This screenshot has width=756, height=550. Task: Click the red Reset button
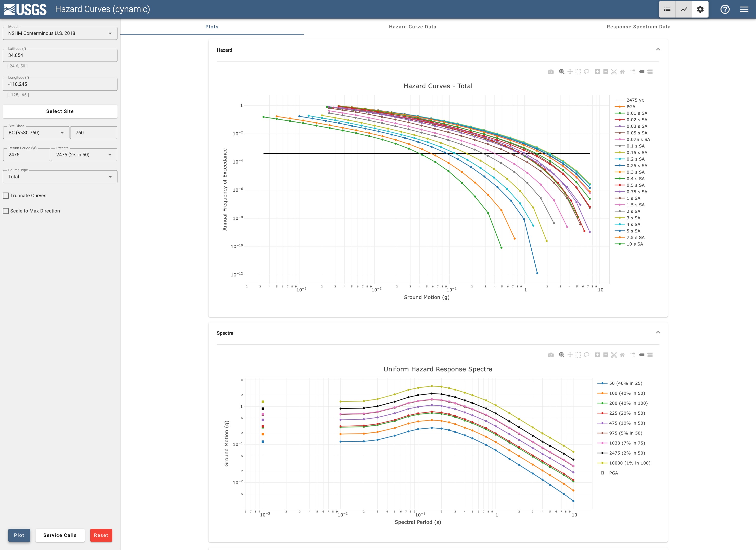(101, 535)
